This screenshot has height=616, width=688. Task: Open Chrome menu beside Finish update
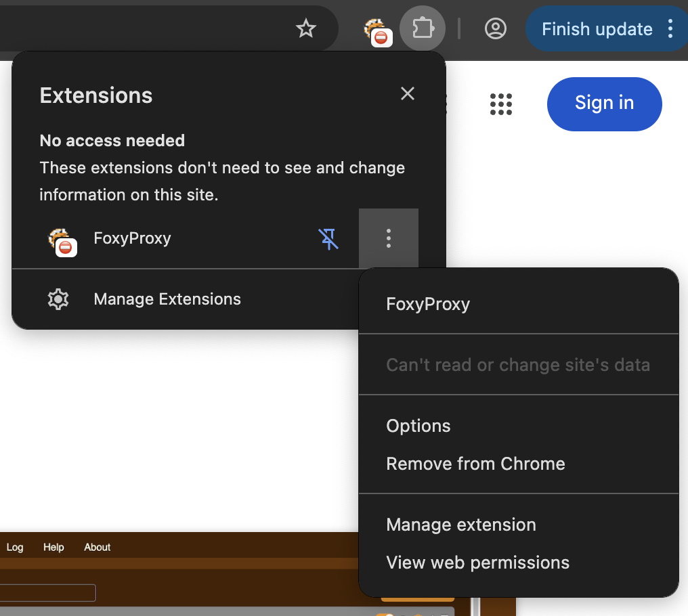click(670, 28)
